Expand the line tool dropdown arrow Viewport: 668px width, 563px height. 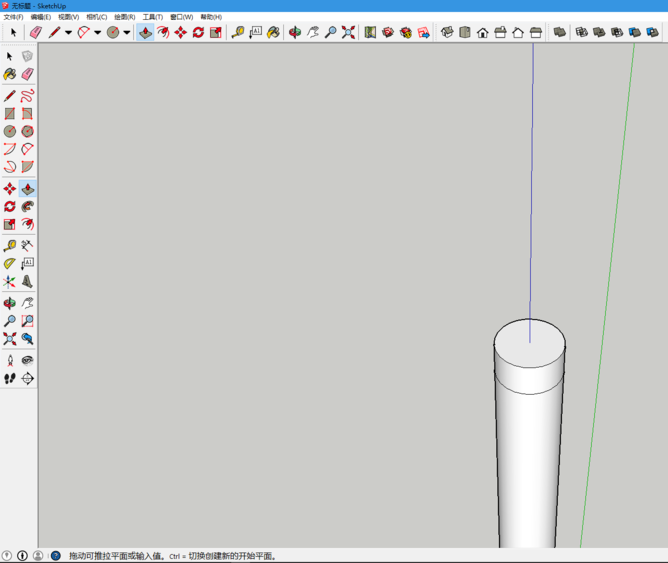(68, 32)
